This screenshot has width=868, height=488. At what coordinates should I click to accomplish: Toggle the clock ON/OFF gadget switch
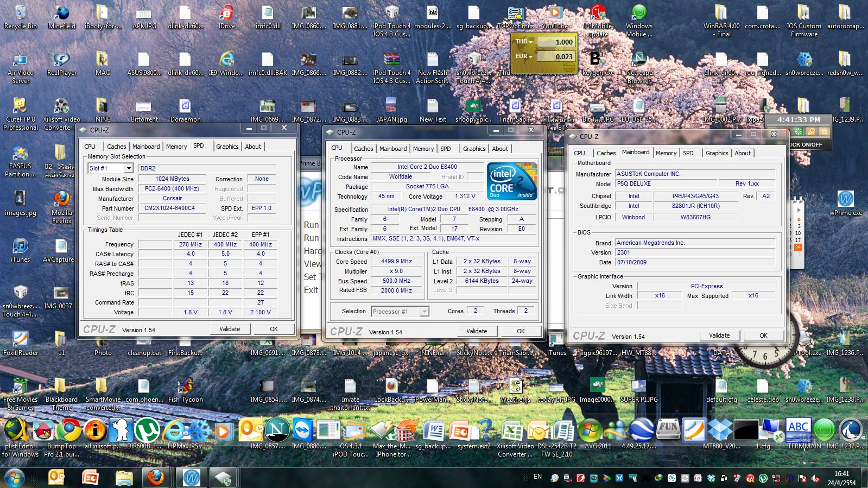click(x=806, y=144)
